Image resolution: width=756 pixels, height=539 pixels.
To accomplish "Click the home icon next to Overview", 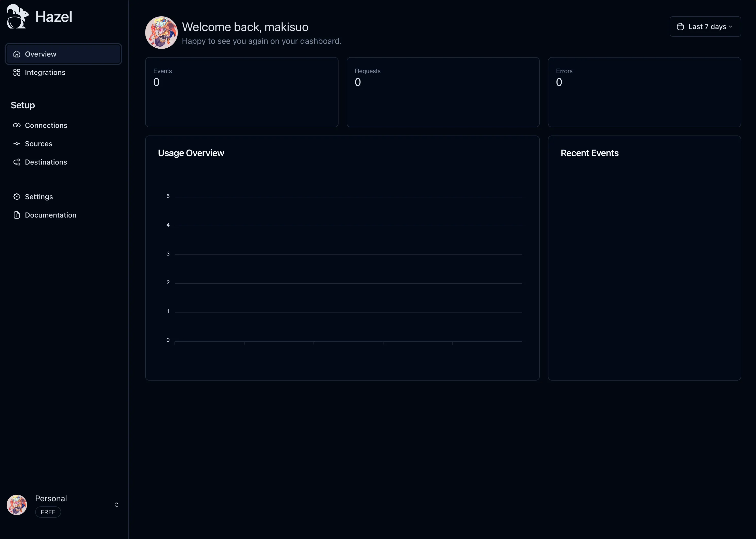I will 17,54.
